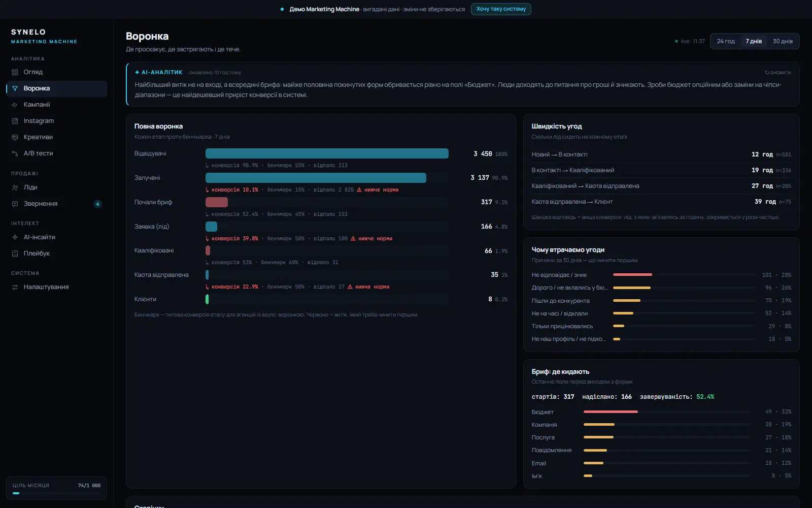Click the Плейбук menu item

[x=56, y=253]
